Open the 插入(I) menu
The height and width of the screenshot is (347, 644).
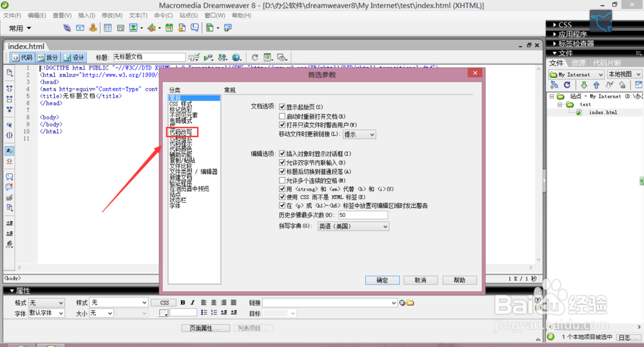tap(87, 15)
